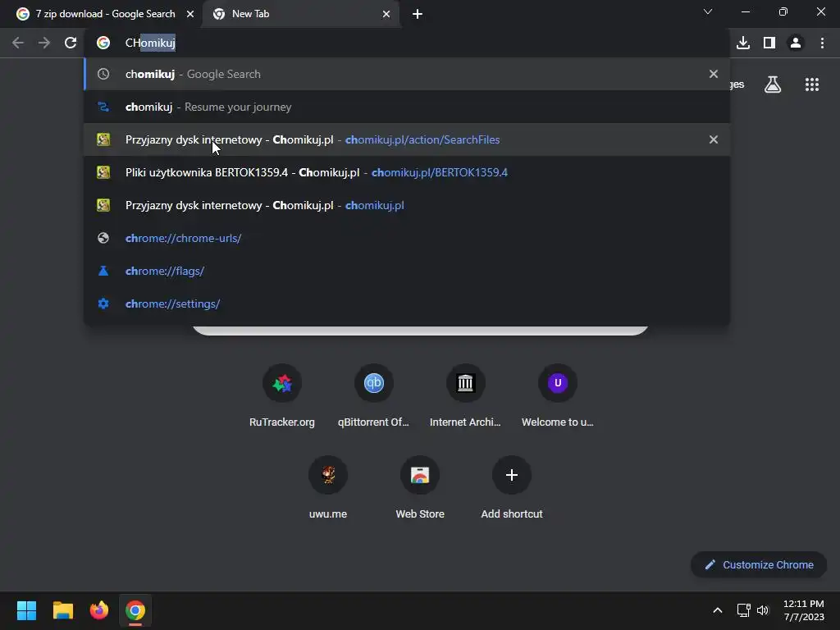
Task: Open the Windows Start menu
Action: pos(26,610)
